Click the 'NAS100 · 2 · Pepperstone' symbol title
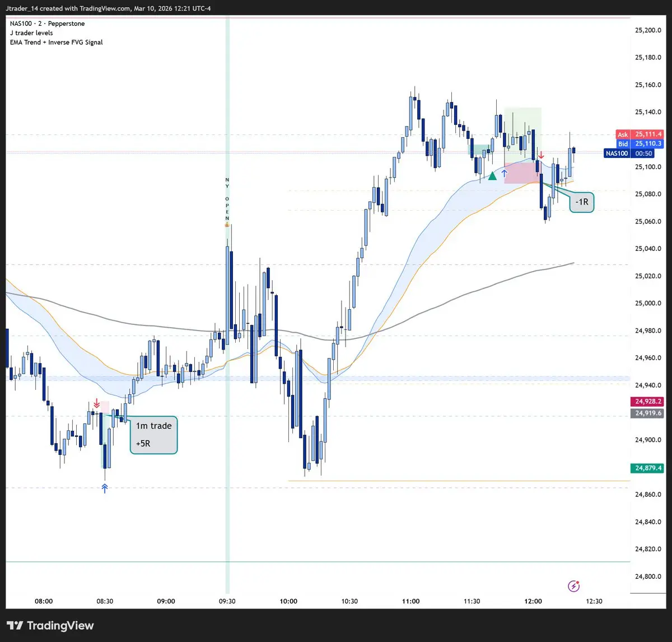This screenshot has height=642, width=672. click(48, 24)
